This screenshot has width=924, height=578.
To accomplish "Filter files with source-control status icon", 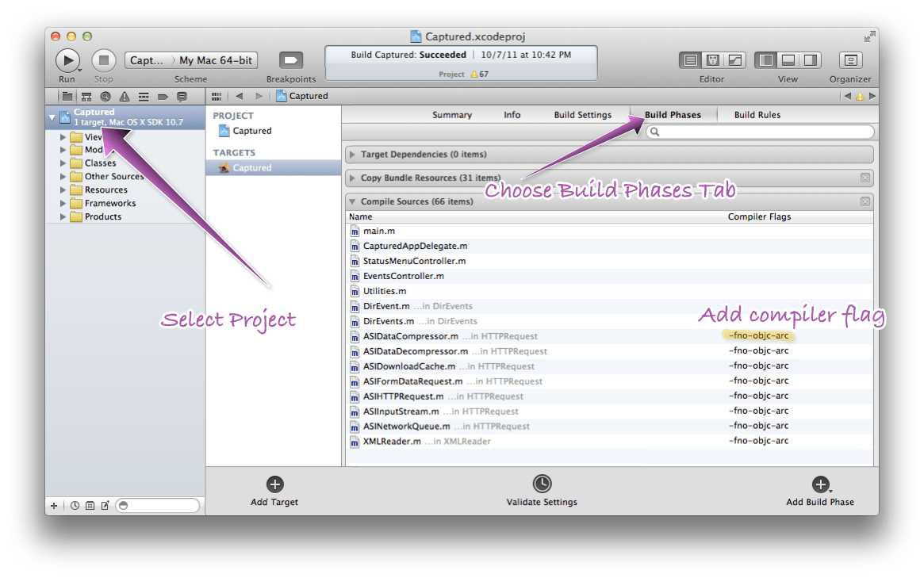I will (90, 506).
